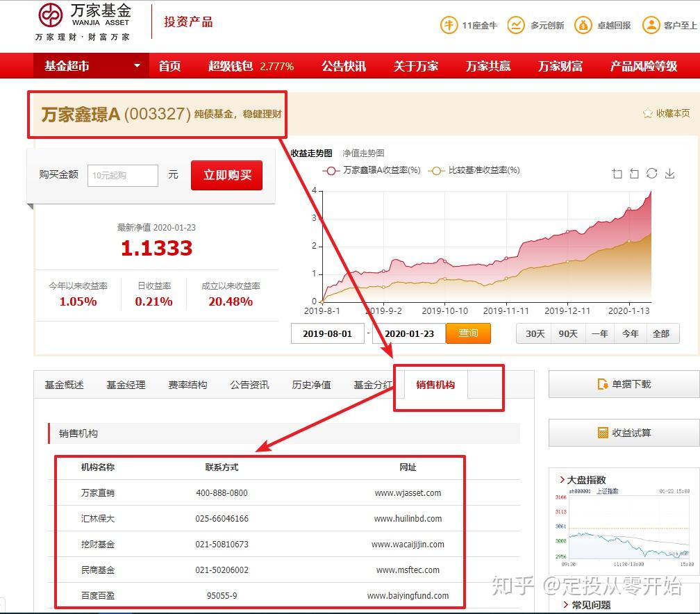The image size is (700, 614).
Task: Open 万家财富 navigation item
Action: [560, 66]
